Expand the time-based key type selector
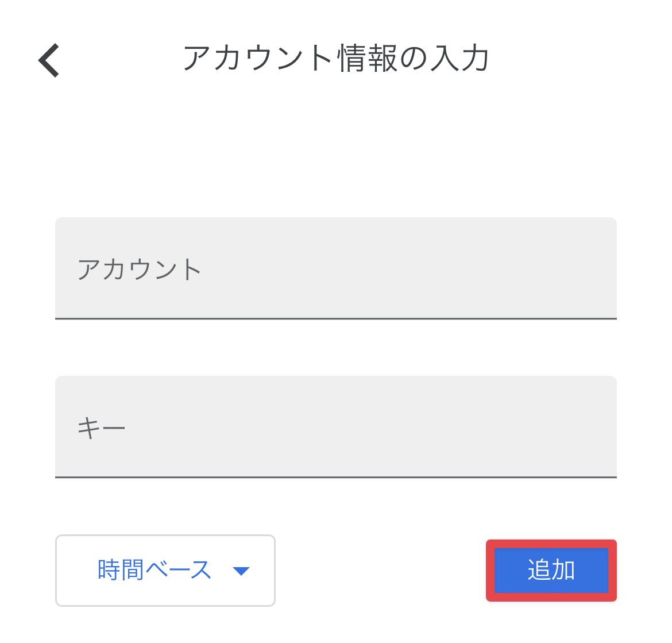The width and height of the screenshot is (672, 643). point(165,571)
